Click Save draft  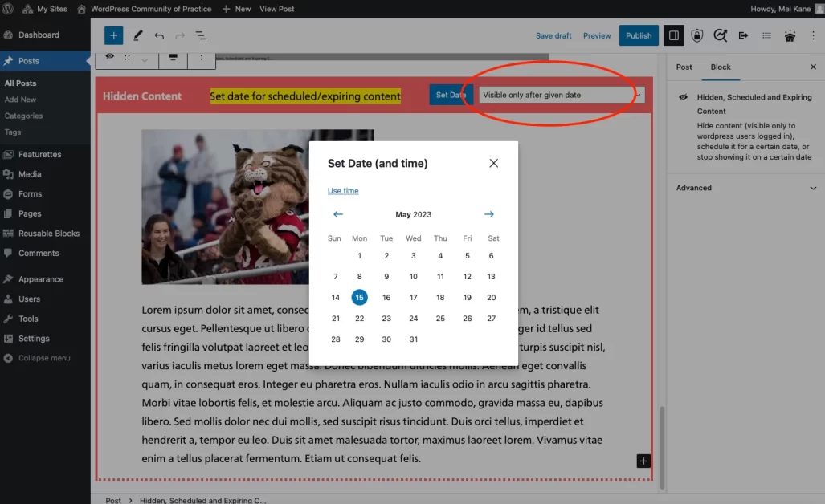[553, 36]
